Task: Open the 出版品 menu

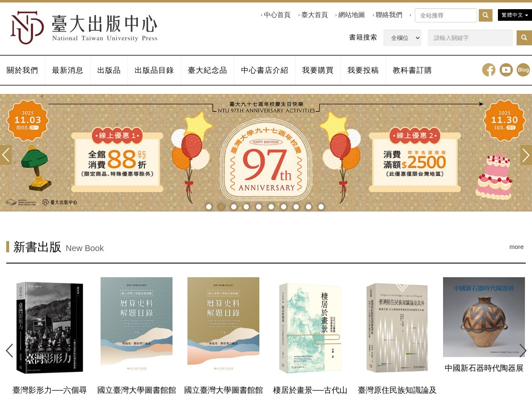Action: click(109, 70)
